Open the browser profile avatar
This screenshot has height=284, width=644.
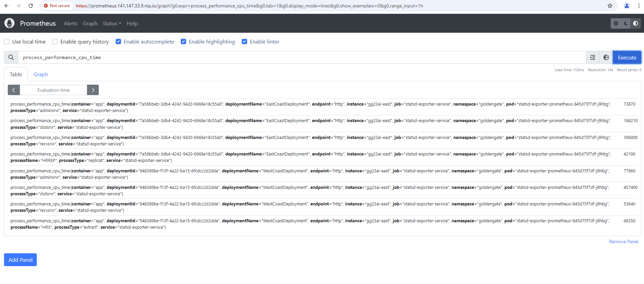[x=627, y=6]
